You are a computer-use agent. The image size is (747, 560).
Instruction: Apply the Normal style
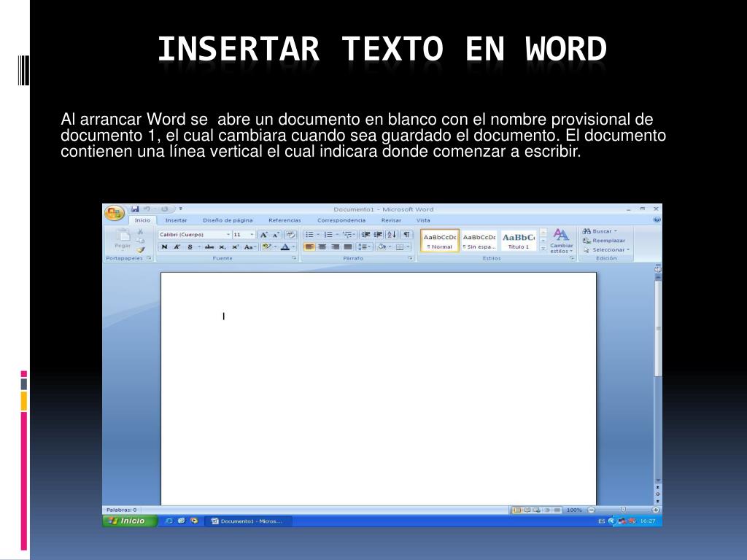pyautogui.click(x=440, y=241)
